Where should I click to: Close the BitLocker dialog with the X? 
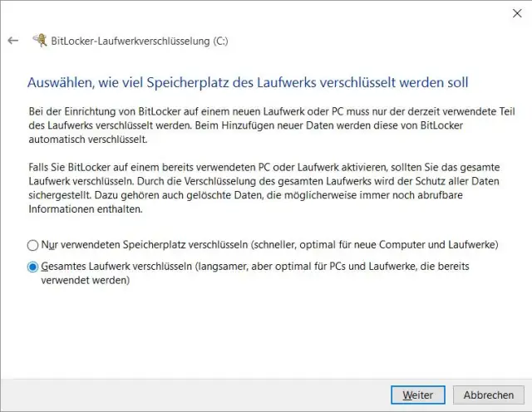point(517,13)
